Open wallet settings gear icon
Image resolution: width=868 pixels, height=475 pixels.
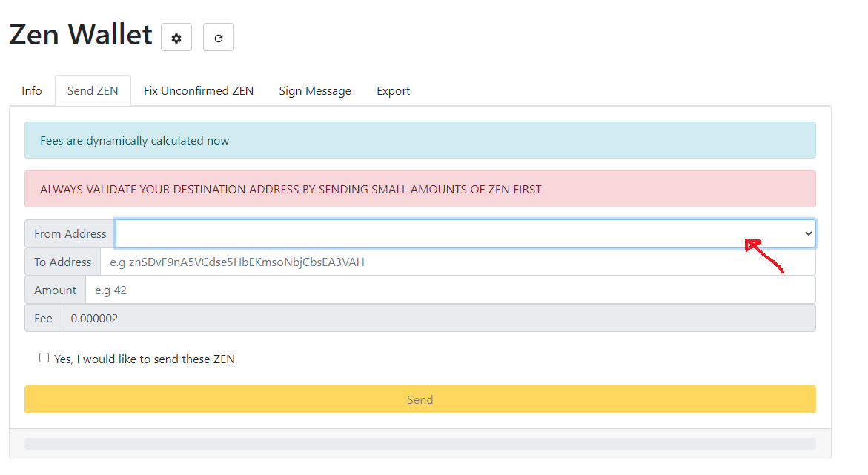176,38
